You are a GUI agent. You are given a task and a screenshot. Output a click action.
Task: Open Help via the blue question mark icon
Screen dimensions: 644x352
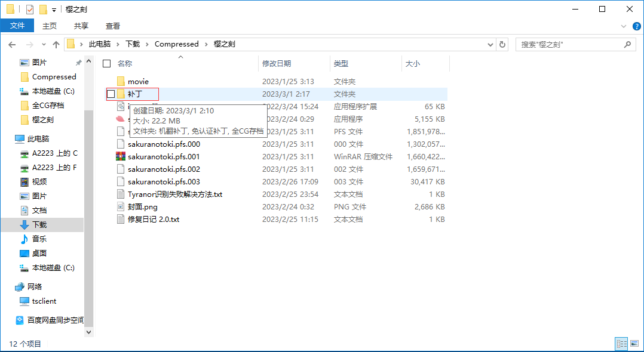click(x=636, y=26)
